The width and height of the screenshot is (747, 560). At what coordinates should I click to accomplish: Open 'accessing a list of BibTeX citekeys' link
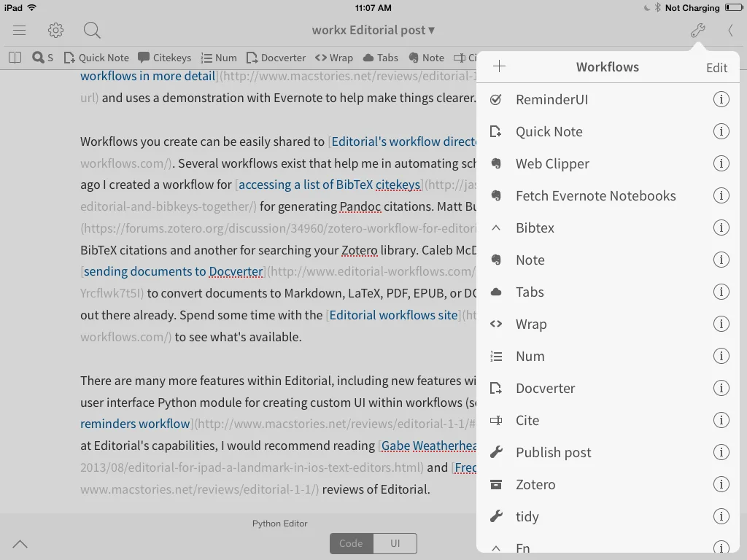329,184
